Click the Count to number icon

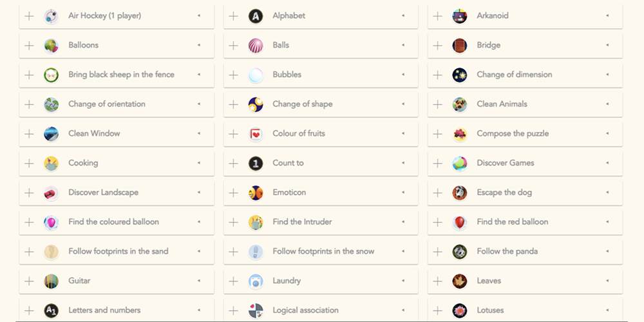(256, 164)
